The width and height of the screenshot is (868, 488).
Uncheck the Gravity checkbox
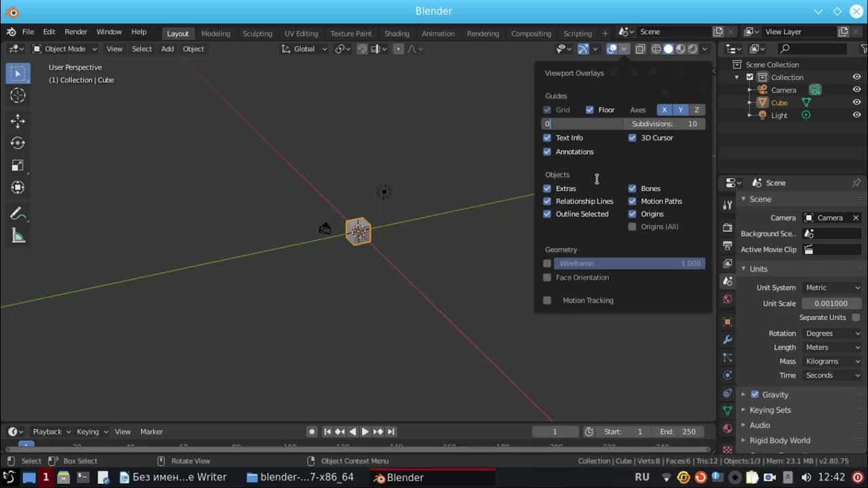coord(755,394)
